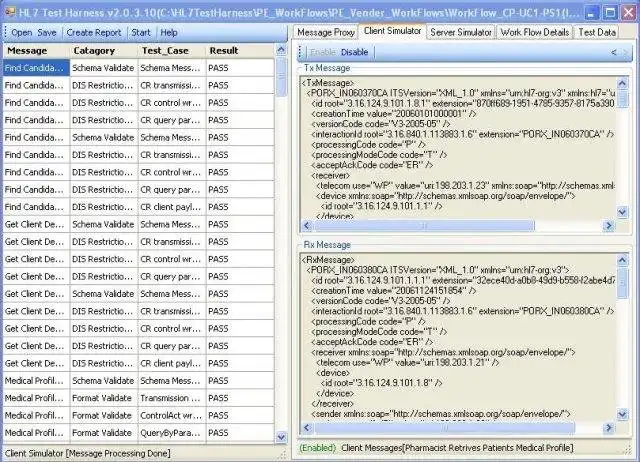Viewport: 640px width, 462px height.
Task: Click Create Report toolbar button
Action: pos(94,33)
